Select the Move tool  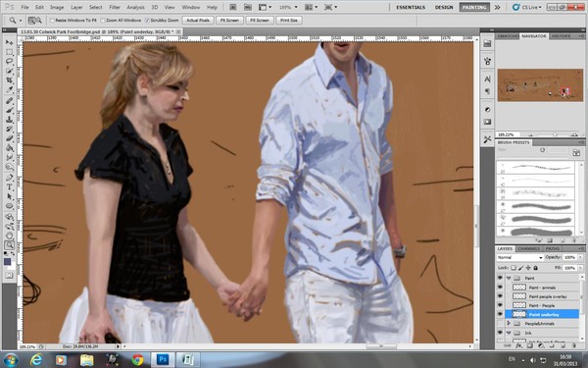[x=10, y=42]
